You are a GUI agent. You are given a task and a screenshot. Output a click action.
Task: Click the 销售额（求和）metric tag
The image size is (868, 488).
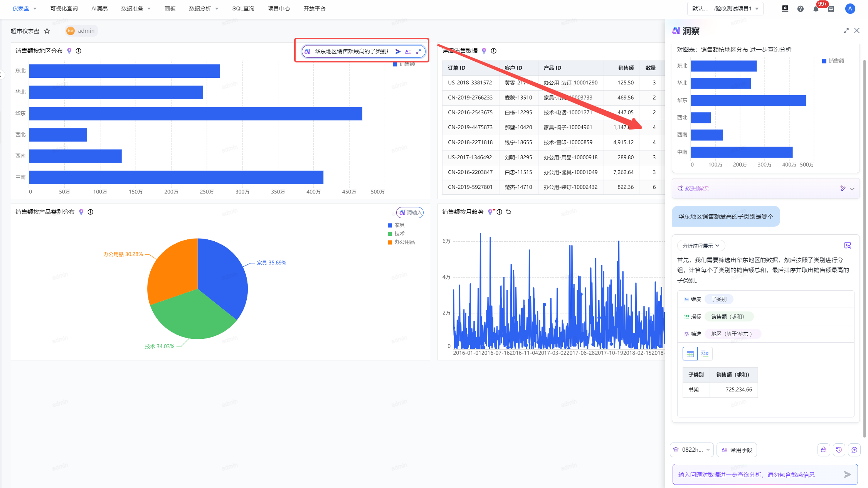pyautogui.click(x=729, y=316)
